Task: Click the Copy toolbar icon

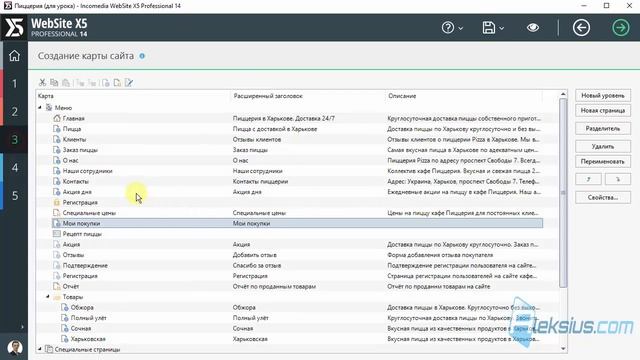Action: point(54,83)
